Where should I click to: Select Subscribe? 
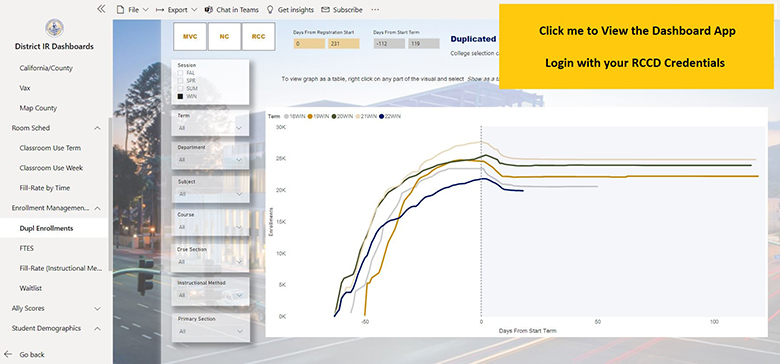click(x=342, y=9)
